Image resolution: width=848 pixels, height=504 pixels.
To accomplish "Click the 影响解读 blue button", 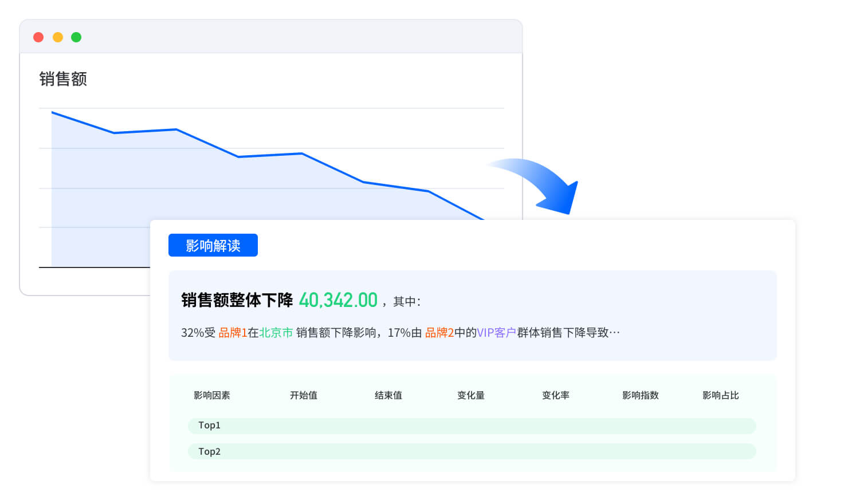I will [x=213, y=245].
